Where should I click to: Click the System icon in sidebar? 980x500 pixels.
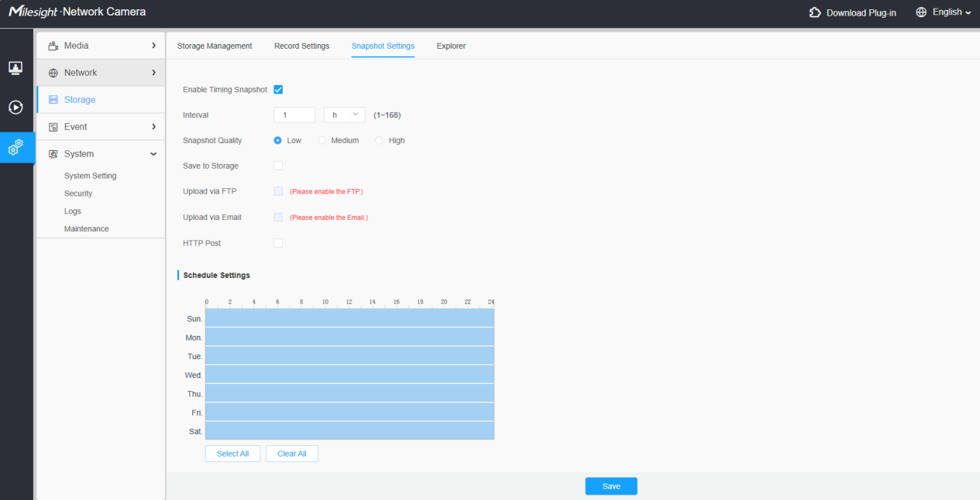53,154
